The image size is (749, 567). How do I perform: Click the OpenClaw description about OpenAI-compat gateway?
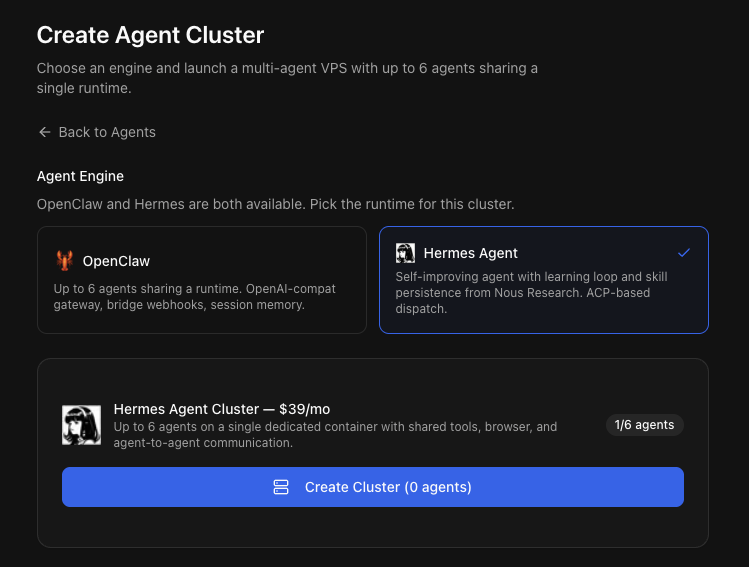(x=194, y=297)
